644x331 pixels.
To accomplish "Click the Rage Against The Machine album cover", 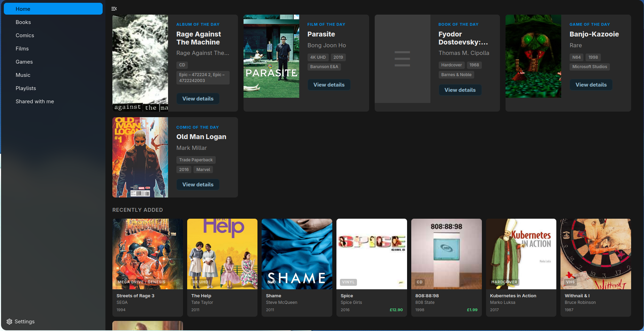I will tap(140, 63).
